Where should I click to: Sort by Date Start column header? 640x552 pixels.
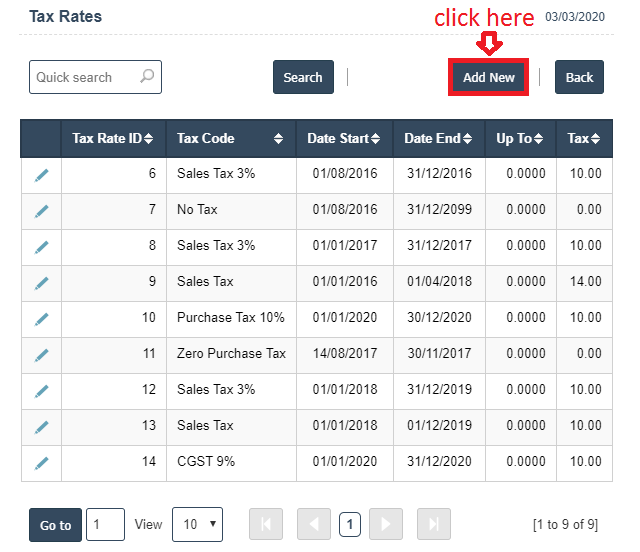point(343,139)
